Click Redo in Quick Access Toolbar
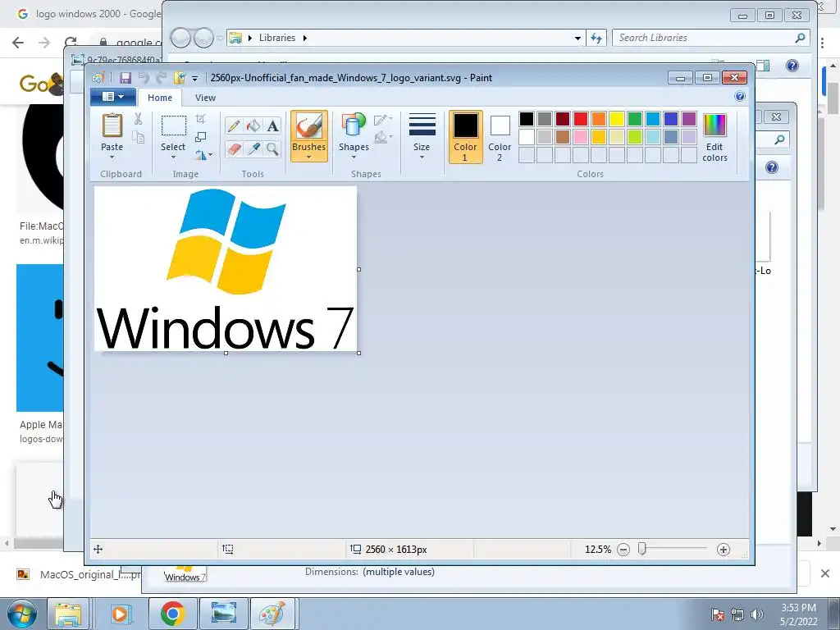 (162, 78)
